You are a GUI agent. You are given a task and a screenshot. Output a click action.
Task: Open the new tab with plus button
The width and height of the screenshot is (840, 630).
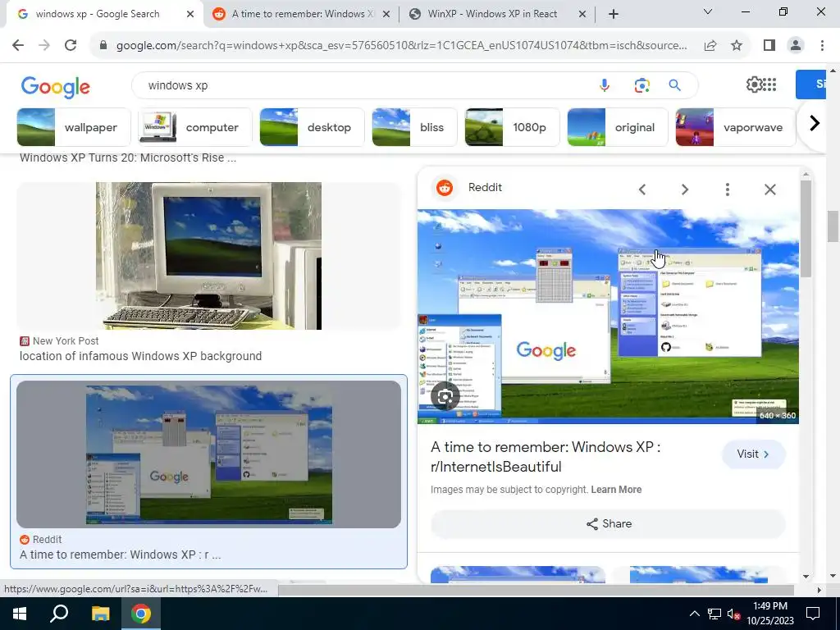point(614,14)
